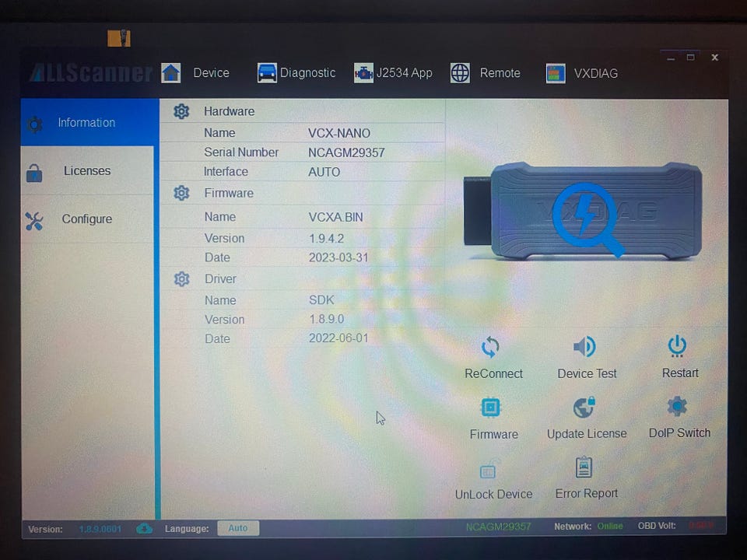Screen dimensions: 747x560
Task: Open the Device home icon
Action: point(170,73)
